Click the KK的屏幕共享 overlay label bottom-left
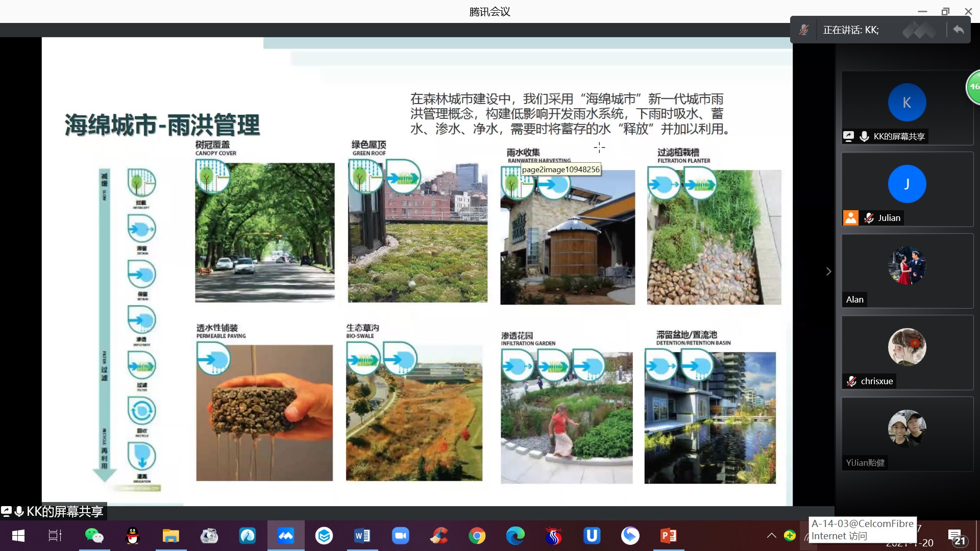This screenshot has width=980, height=551. point(54,512)
